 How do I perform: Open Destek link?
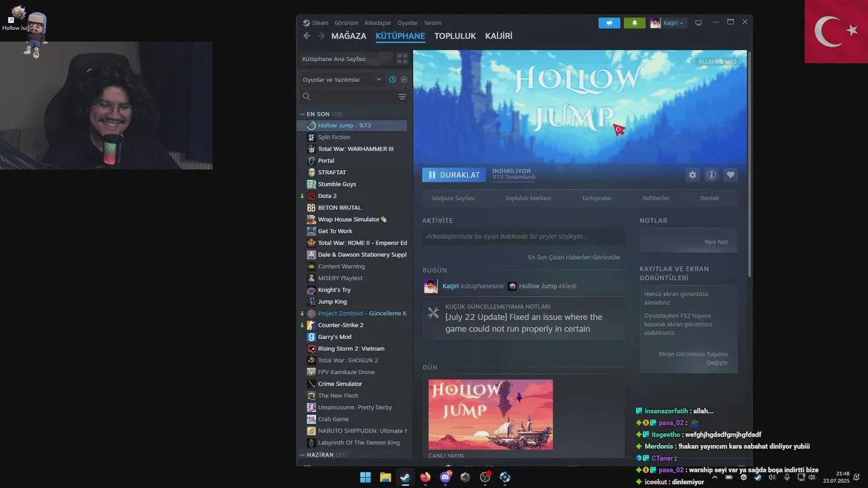[709, 198]
